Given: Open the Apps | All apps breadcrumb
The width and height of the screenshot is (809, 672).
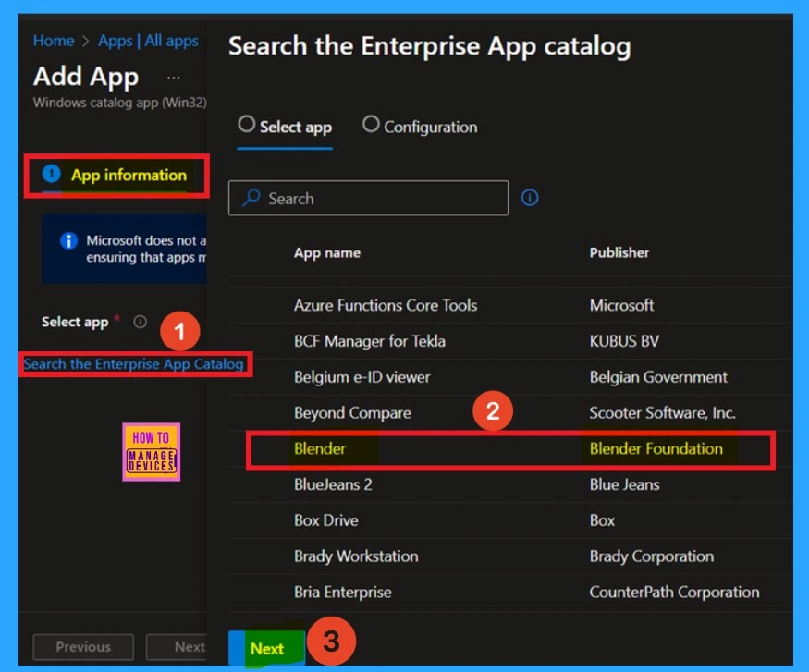Looking at the screenshot, I should pos(148,41).
